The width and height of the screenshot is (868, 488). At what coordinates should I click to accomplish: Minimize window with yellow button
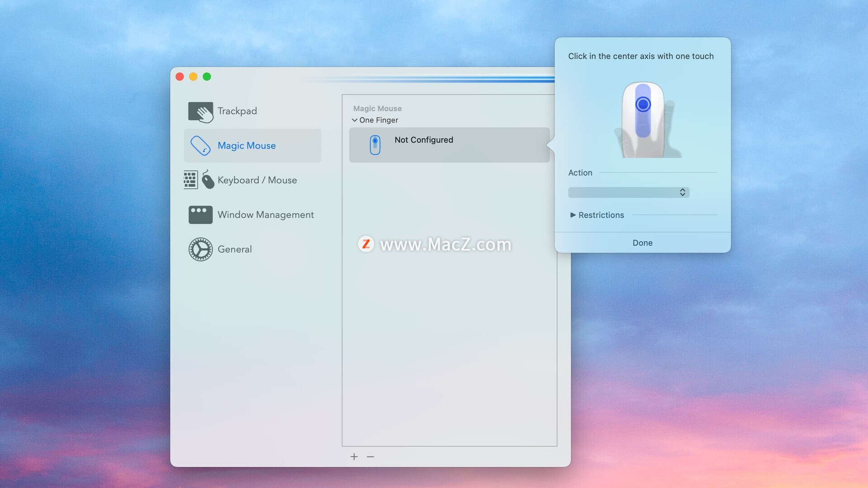[x=193, y=77]
